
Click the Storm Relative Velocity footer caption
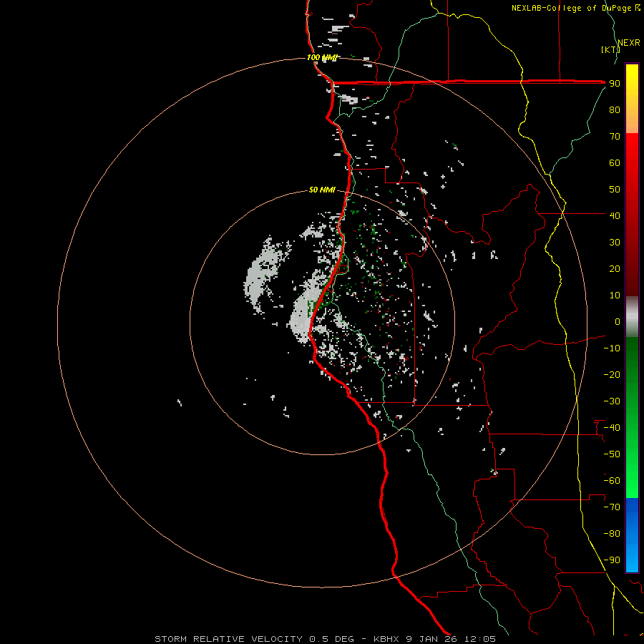[325, 639]
